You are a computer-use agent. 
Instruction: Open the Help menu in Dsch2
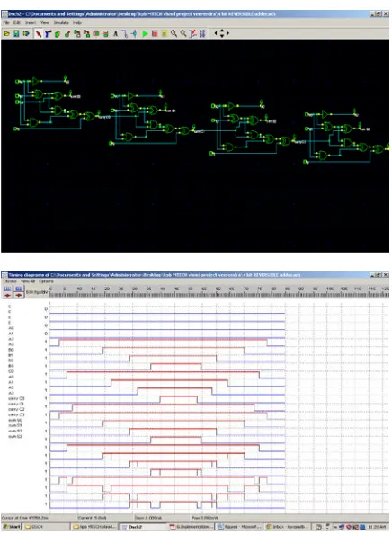pyautogui.click(x=77, y=22)
